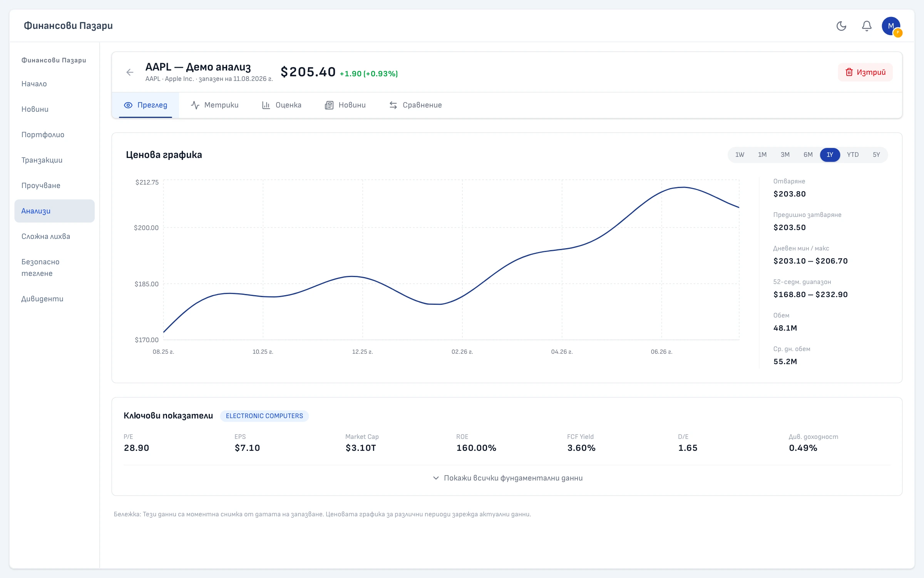Screen dimensions: 924x578
Task: Switch to the Метрики tab
Action: pos(214,105)
